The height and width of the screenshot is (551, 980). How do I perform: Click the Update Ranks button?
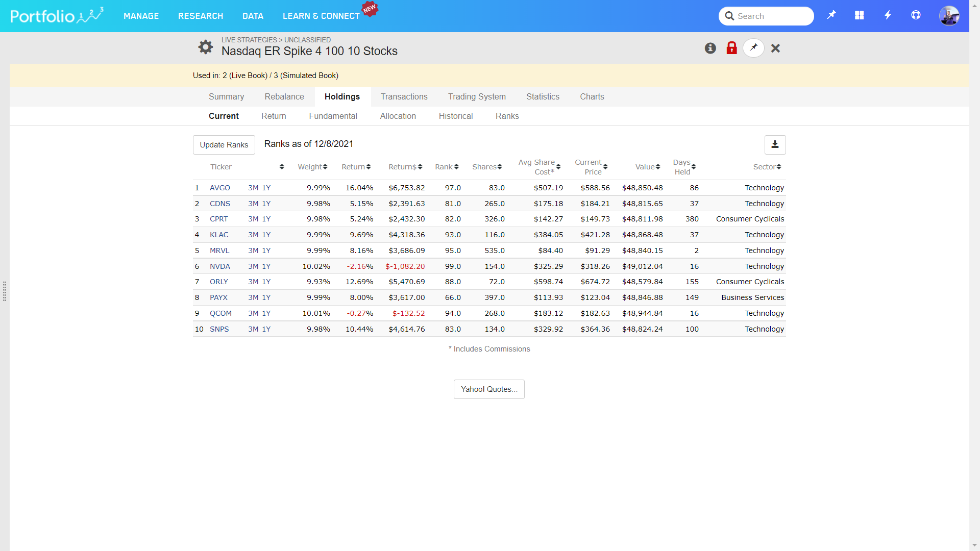[x=224, y=145]
